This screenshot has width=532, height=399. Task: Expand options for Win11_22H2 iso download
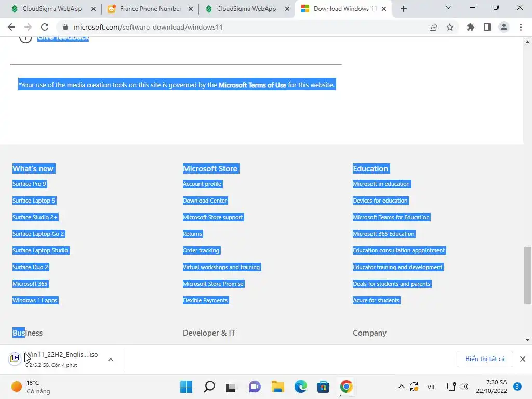tap(111, 360)
